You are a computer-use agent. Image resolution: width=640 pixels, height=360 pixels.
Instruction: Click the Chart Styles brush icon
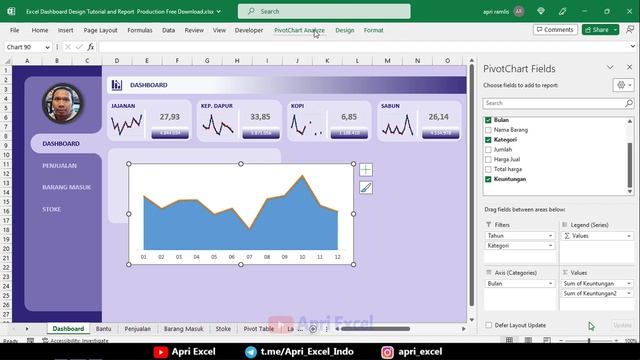click(x=366, y=188)
